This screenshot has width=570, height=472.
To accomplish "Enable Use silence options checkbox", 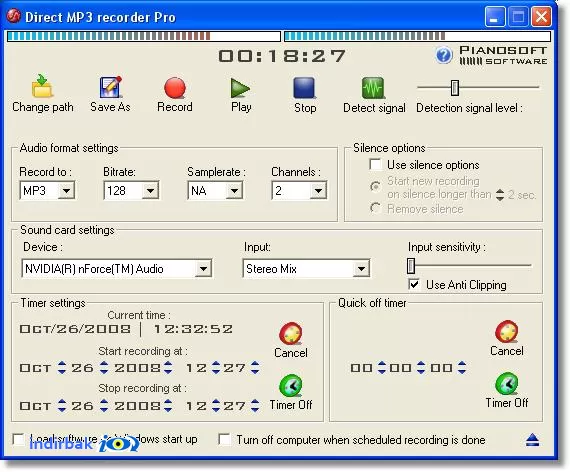I will tap(375, 164).
